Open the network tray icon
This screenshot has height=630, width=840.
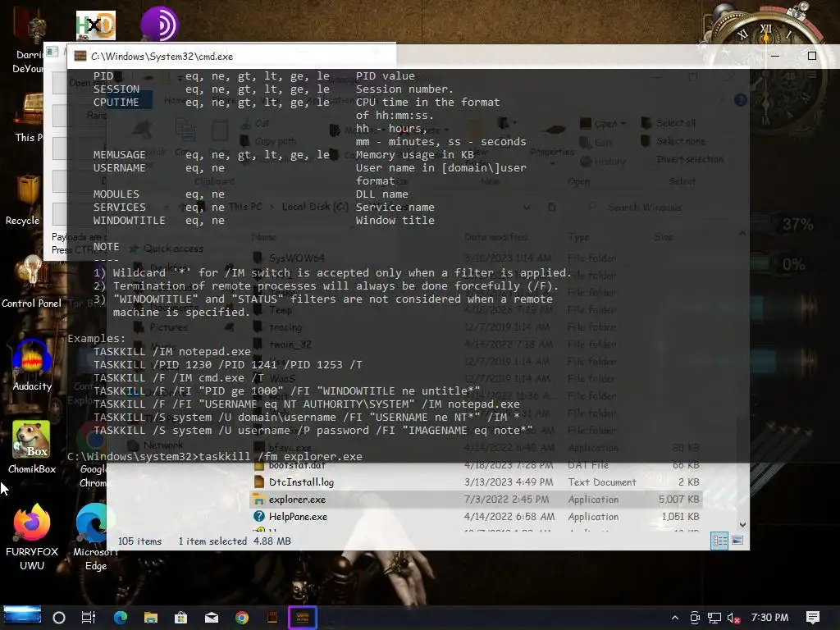click(714, 618)
